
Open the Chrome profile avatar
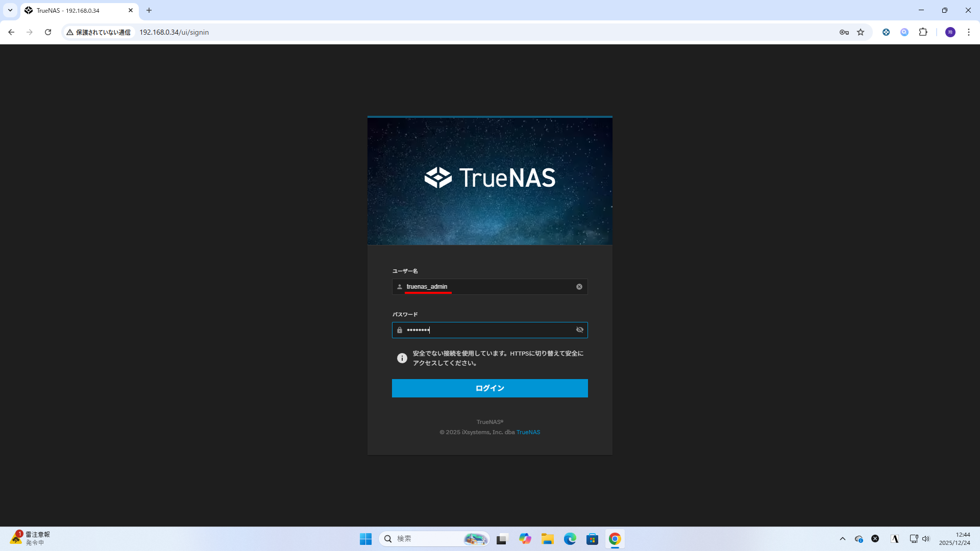click(x=950, y=32)
